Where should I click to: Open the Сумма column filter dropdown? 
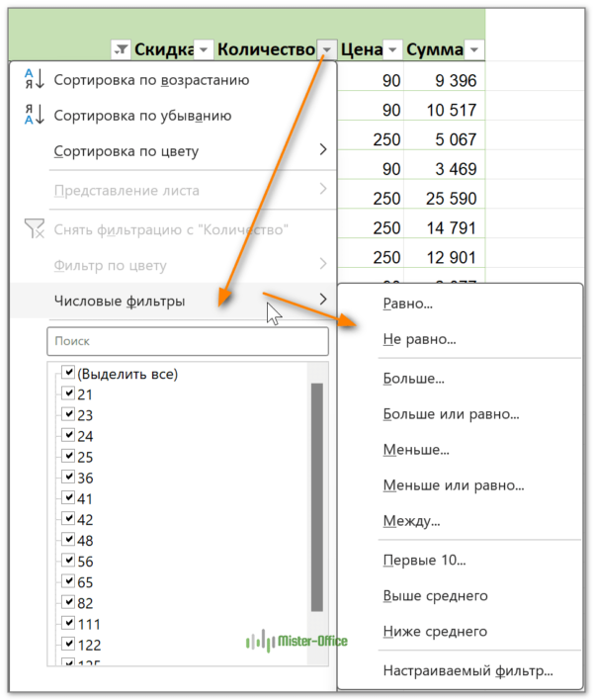[x=474, y=49]
